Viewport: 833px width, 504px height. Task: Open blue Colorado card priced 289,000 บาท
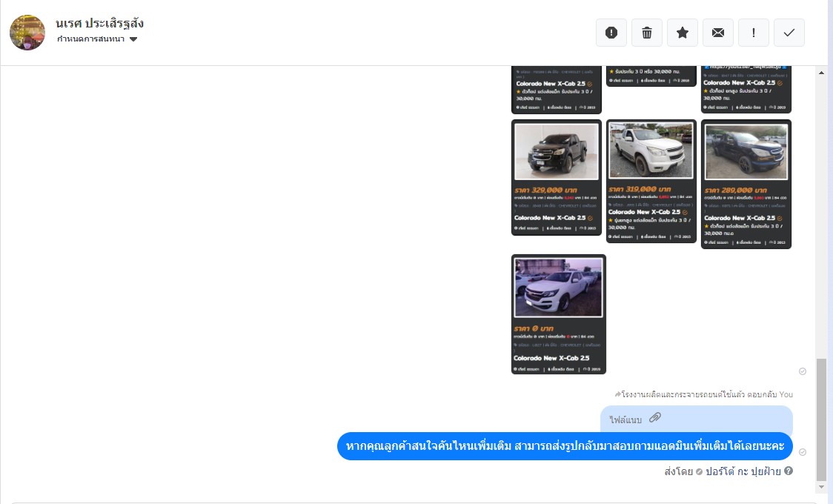(746, 184)
